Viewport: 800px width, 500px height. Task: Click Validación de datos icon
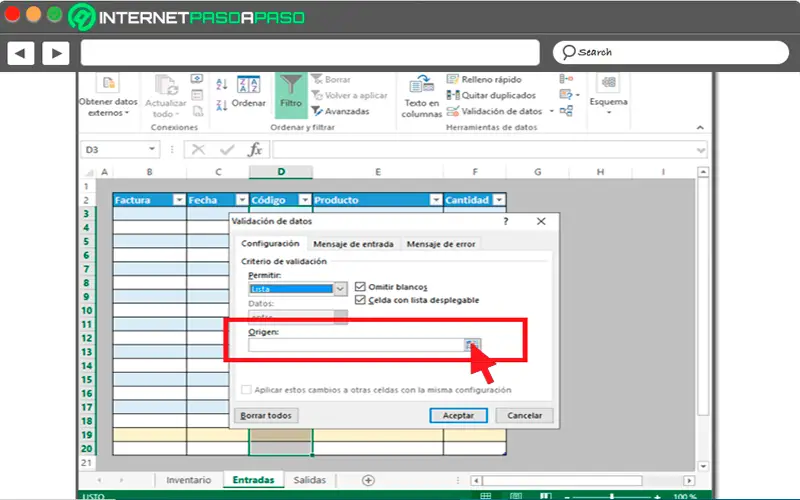coord(453,111)
